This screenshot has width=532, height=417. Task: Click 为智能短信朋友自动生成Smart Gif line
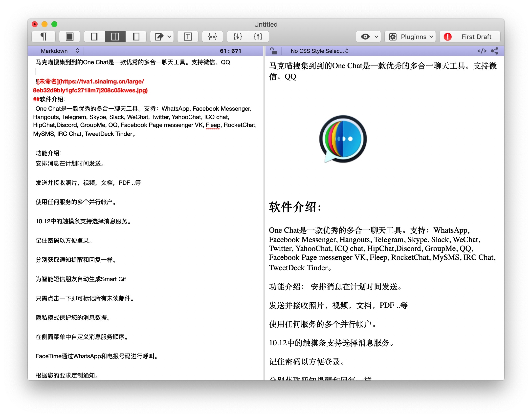click(81, 279)
